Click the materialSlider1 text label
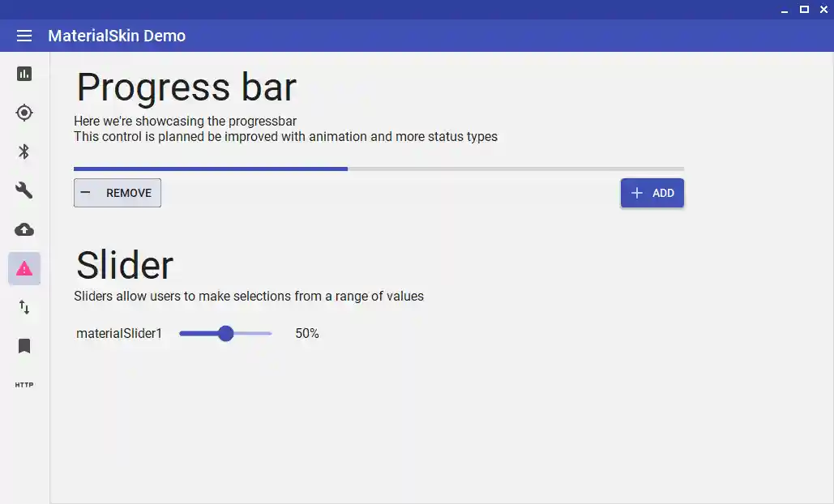Screen dimensions: 834x504 pos(118,333)
